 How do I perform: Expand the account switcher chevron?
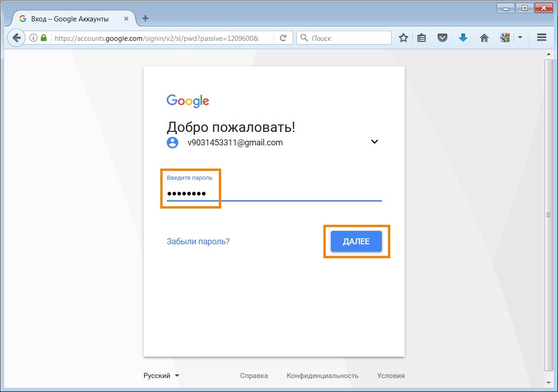coord(374,142)
